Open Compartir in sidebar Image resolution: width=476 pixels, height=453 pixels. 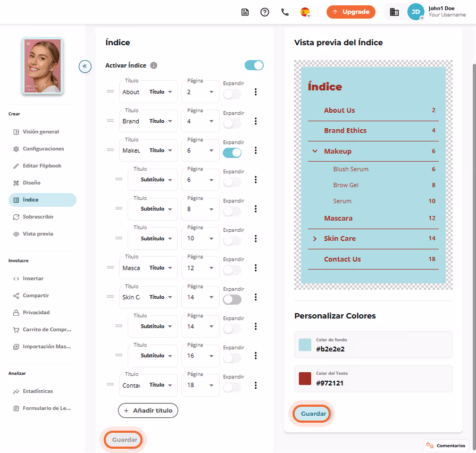pos(42,295)
